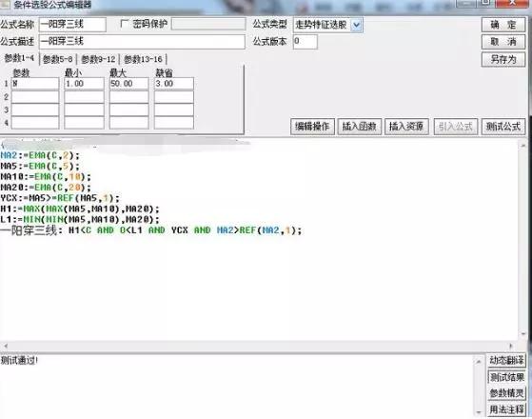532x419 pixels.
Task: Switch to the 参数13-16 tab
Action: 143,59
